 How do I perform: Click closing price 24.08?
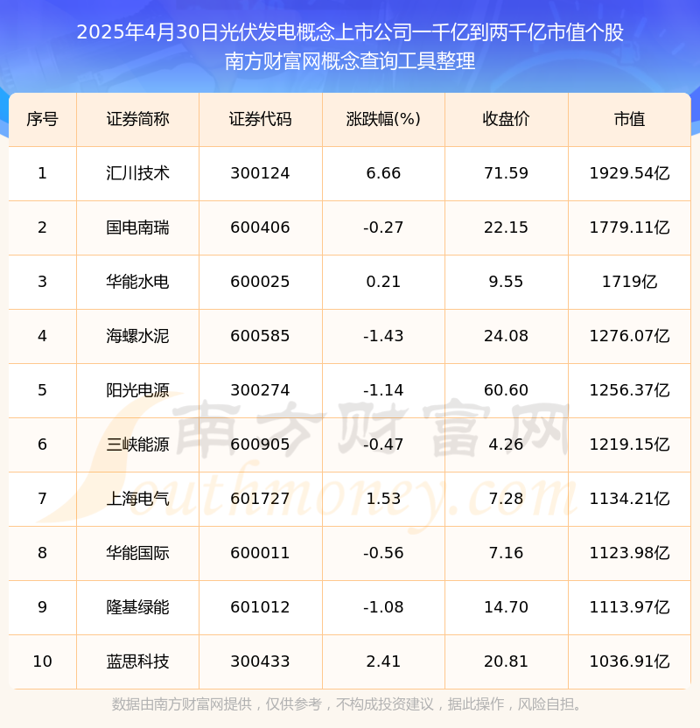(506, 336)
